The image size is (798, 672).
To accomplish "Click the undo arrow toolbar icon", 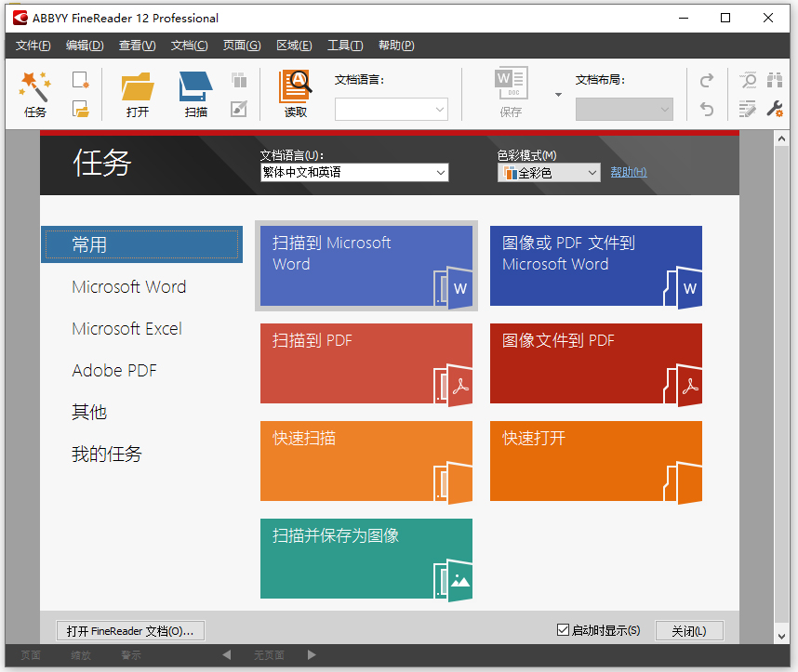I will point(707,109).
